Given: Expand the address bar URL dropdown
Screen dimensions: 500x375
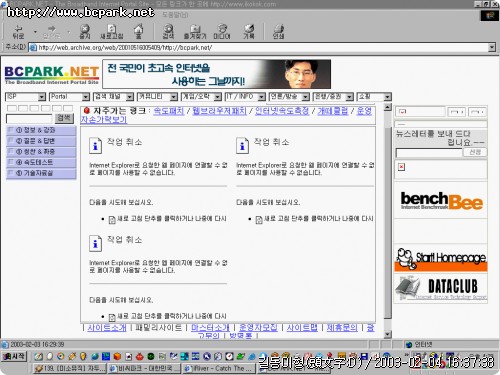Looking at the screenshot, I should coord(492,48).
